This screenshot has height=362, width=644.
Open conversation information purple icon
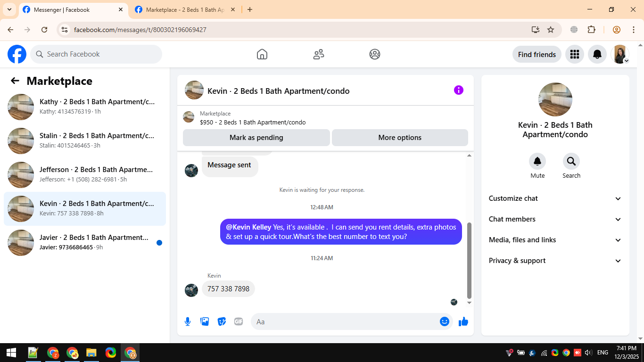coord(459,90)
